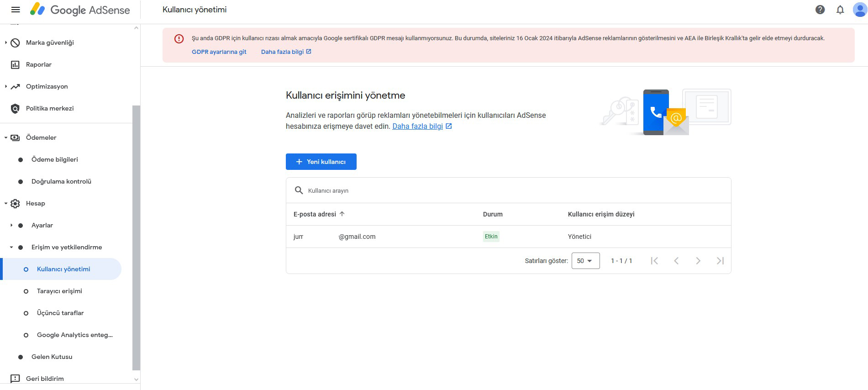
Task: Collapse the Ödemeler section arrow
Action: (x=6, y=137)
